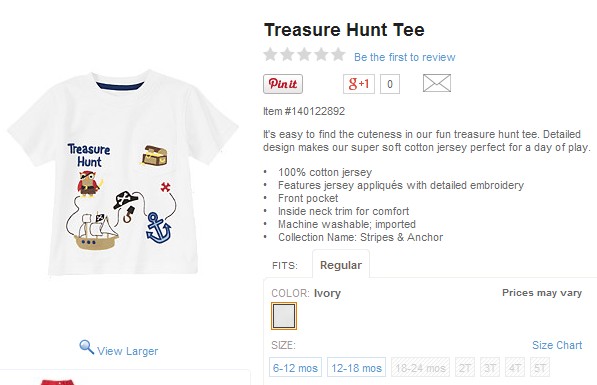Click the first rating star
This screenshot has width=597, height=385.
tap(270, 54)
